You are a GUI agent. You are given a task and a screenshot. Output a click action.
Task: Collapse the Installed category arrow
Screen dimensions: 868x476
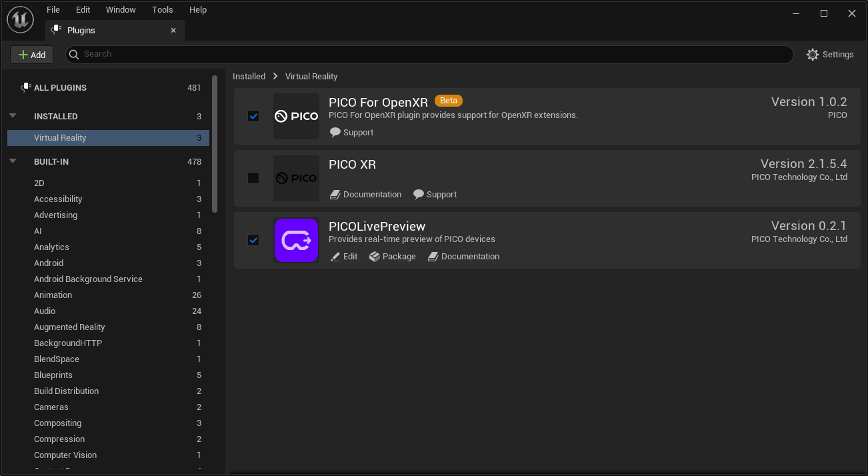13,115
